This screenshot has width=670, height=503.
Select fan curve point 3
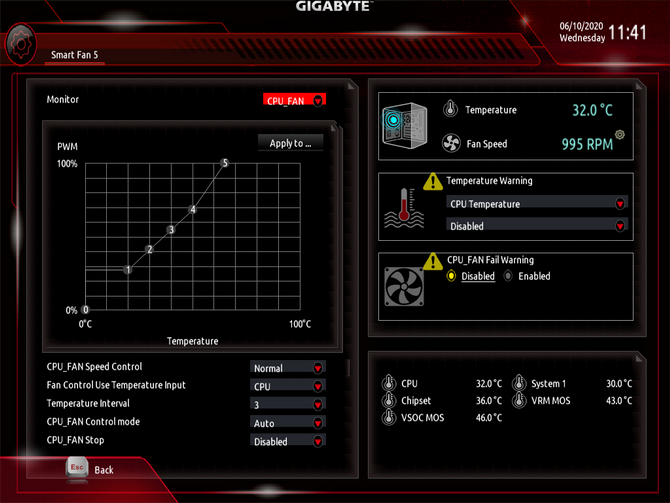171,229
